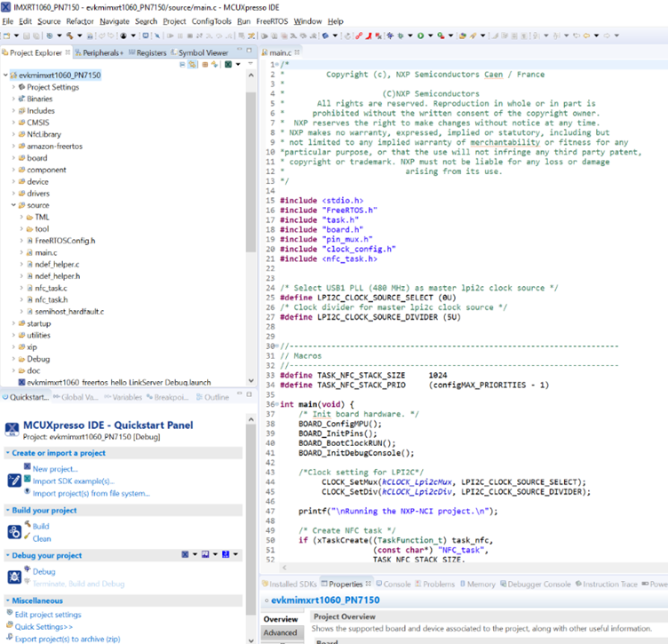Click the Export project archive icon
This screenshot has height=644, width=668.
pyautogui.click(x=8, y=639)
